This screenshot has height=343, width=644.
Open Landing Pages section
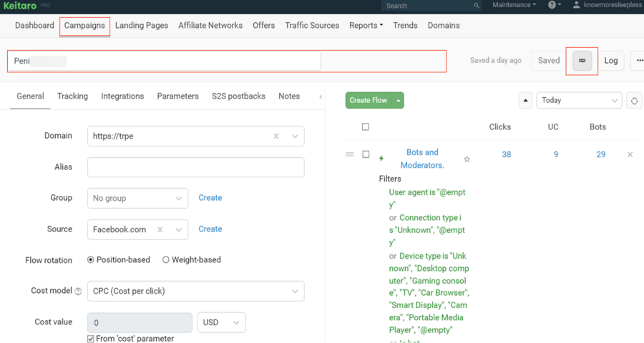coord(142,26)
